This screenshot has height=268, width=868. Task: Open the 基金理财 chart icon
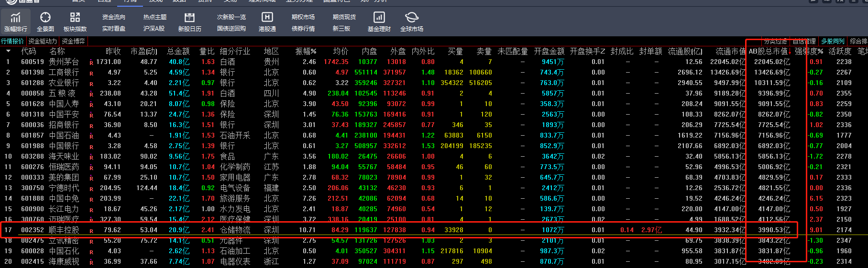(379, 18)
